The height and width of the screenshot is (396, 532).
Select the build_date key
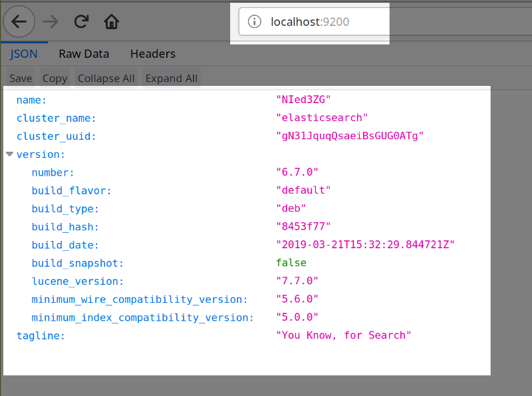65,245
